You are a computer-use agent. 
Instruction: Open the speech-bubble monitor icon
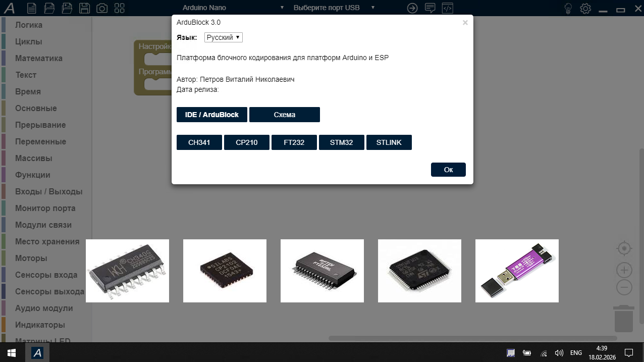pos(430,8)
